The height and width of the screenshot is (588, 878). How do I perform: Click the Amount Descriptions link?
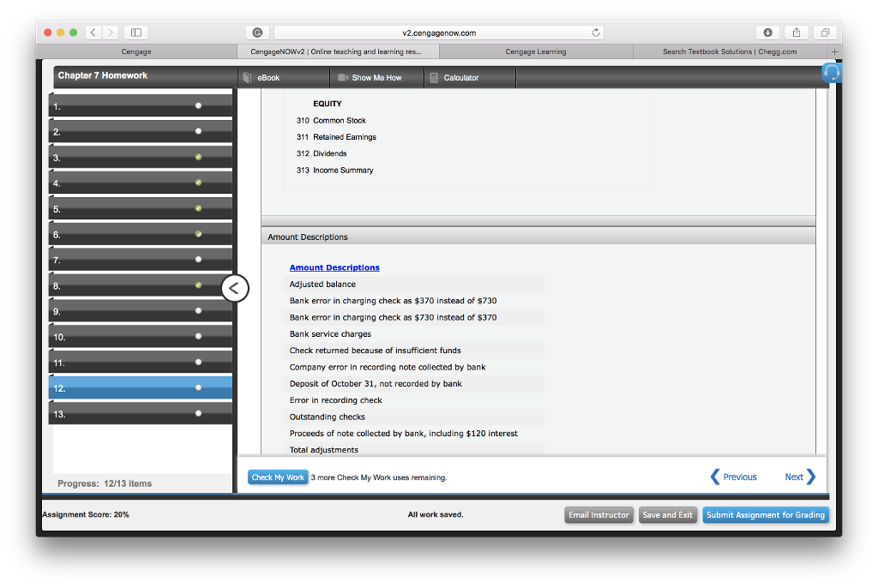pos(334,267)
